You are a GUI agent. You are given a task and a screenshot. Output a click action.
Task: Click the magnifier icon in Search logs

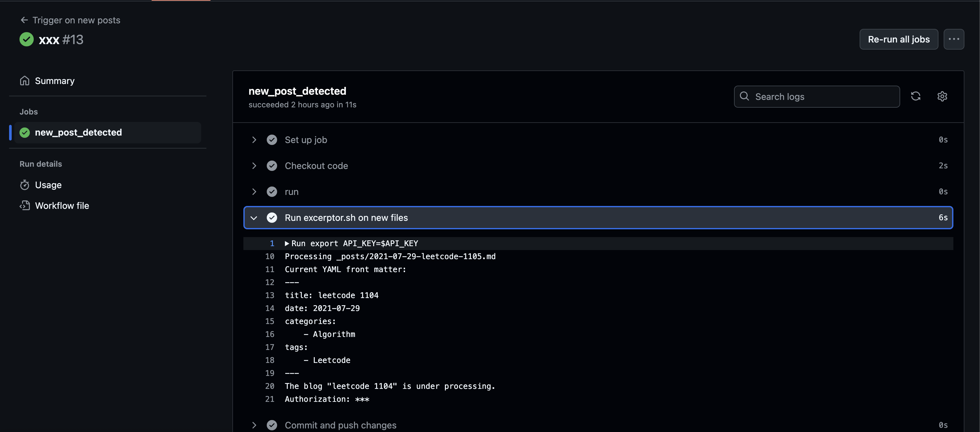coord(744,97)
